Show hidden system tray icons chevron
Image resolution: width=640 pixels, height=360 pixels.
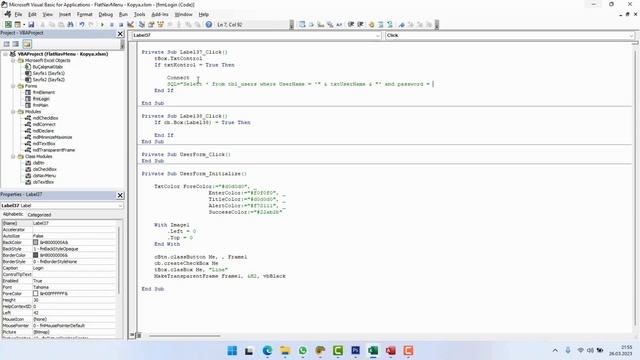click(555, 350)
